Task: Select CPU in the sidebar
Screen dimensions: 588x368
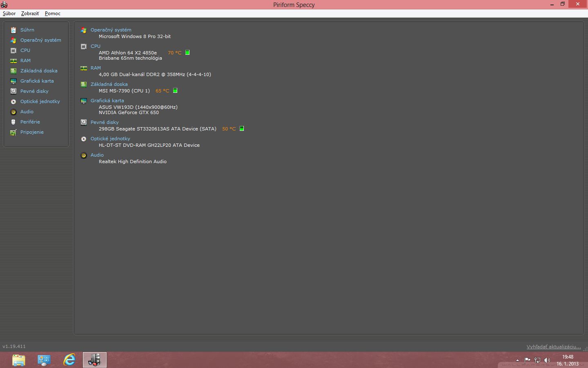Action: pyautogui.click(x=25, y=50)
